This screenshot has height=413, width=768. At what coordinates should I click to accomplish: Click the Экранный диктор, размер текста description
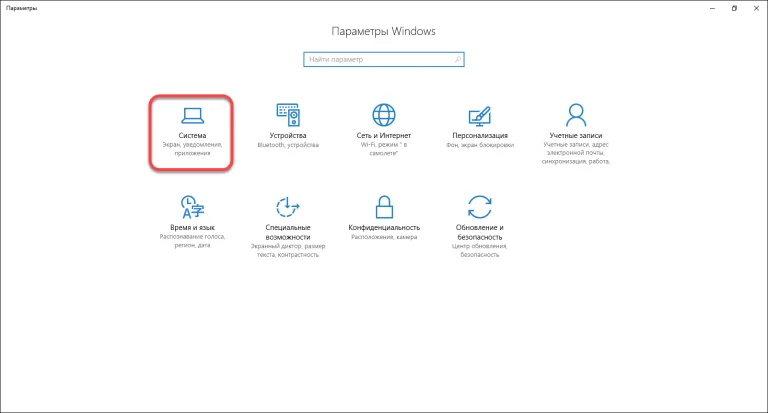pos(288,250)
